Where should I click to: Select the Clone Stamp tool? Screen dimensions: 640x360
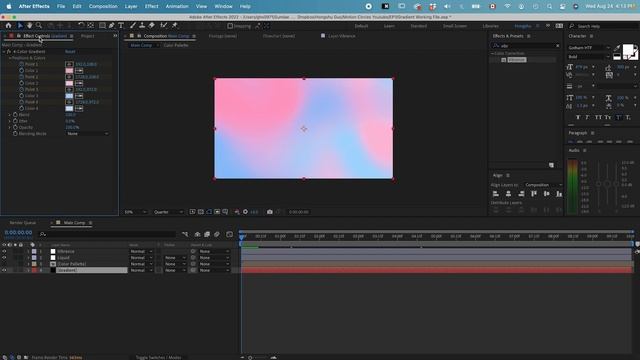(142, 25)
